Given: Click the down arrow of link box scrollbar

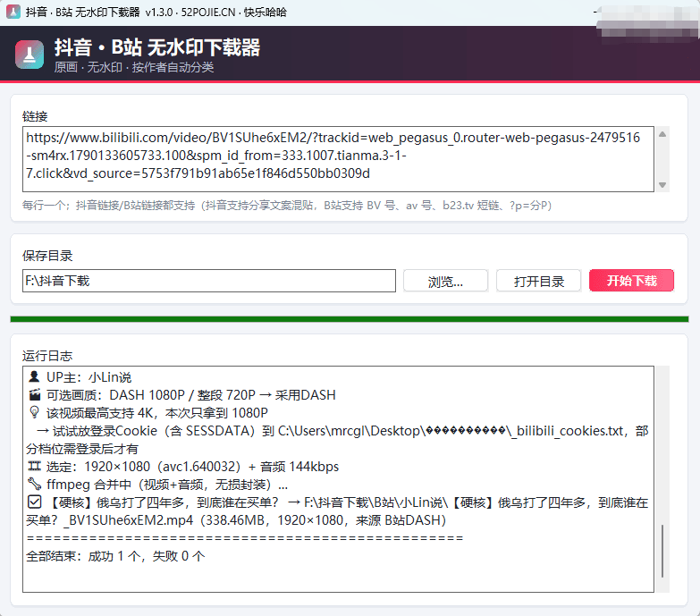Looking at the screenshot, I should (x=662, y=185).
